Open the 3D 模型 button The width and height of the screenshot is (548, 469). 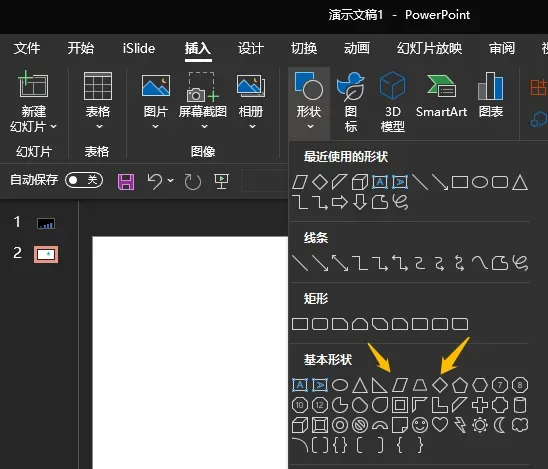[x=392, y=102]
